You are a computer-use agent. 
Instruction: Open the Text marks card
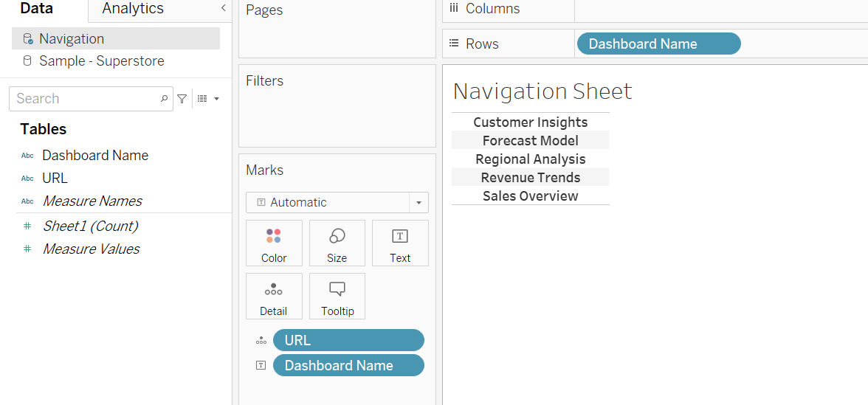[400, 243]
